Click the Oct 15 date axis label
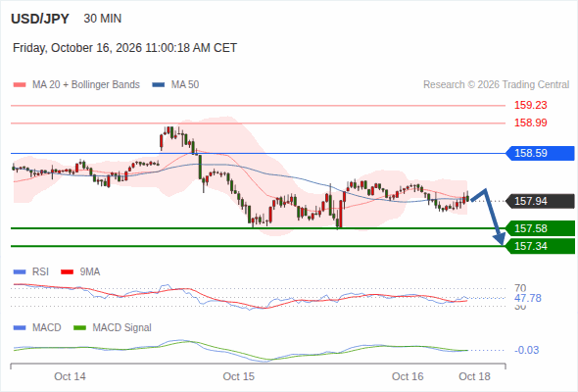578x392 pixels. click(239, 376)
